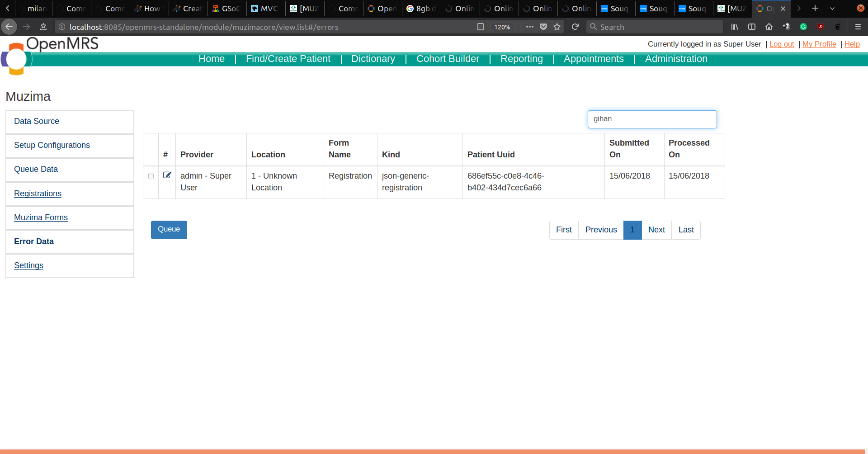Open the Cohort Builder menu item

tap(448, 59)
